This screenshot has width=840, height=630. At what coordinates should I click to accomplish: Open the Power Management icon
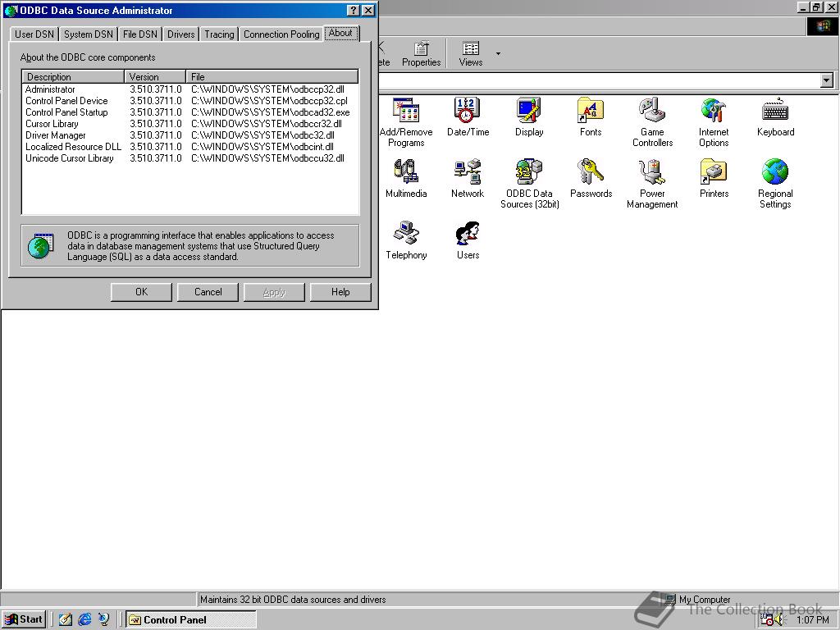point(652,183)
